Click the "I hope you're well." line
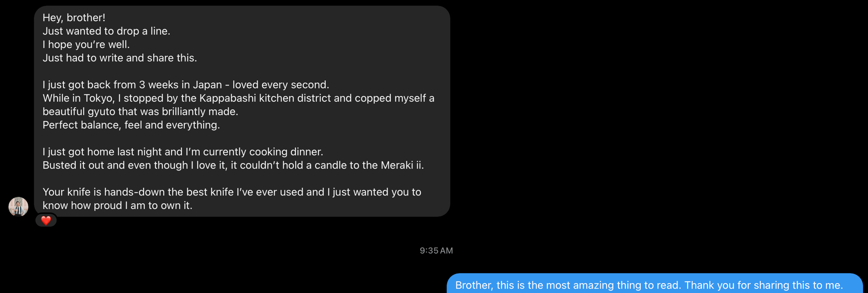The width and height of the screenshot is (868, 293). pyautogui.click(x=86, y=45)
